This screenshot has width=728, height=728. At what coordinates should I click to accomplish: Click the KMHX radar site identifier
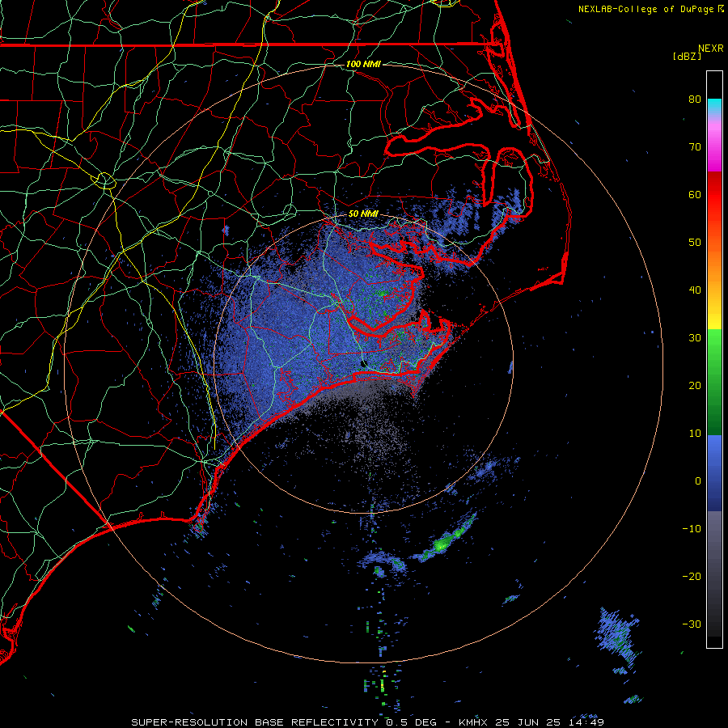coord(474,722)
